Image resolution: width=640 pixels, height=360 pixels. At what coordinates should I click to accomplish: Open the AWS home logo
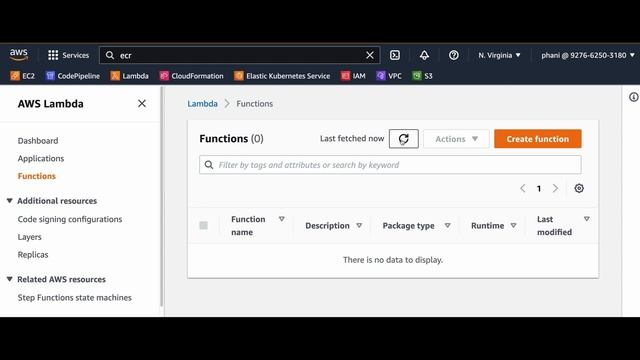(19, 55)
